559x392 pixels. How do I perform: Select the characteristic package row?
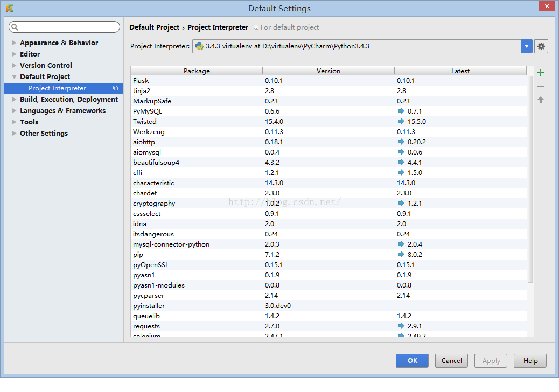[x=329, y=183]
